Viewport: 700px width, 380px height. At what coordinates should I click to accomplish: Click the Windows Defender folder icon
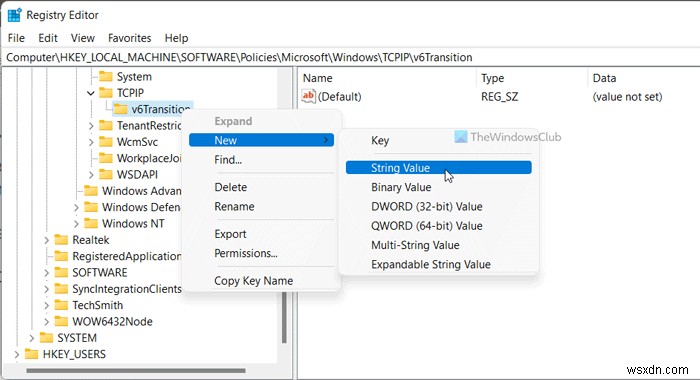[x=91, y=207]
